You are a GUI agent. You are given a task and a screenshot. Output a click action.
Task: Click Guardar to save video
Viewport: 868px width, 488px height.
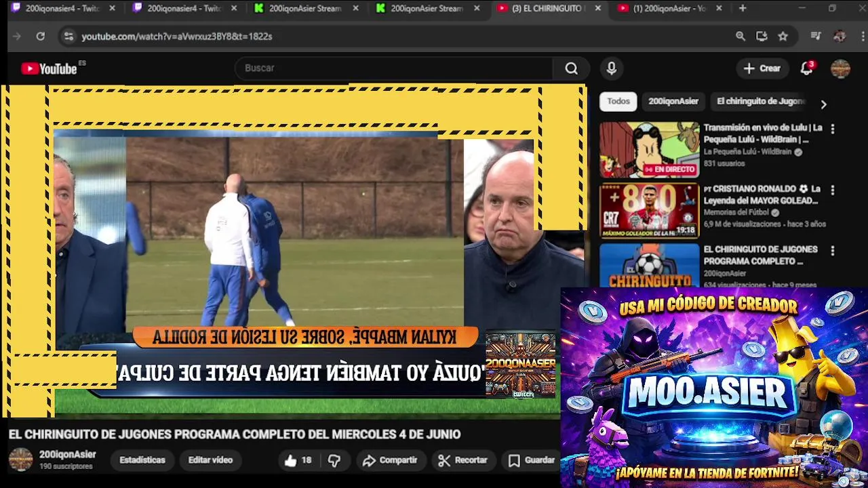point(532,460)
